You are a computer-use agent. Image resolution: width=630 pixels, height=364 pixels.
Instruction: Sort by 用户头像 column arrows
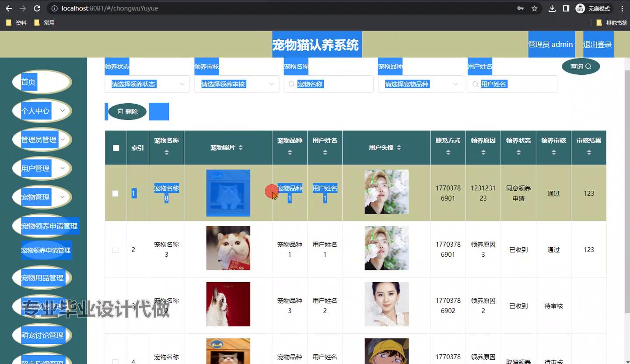[x=399, y=148]
